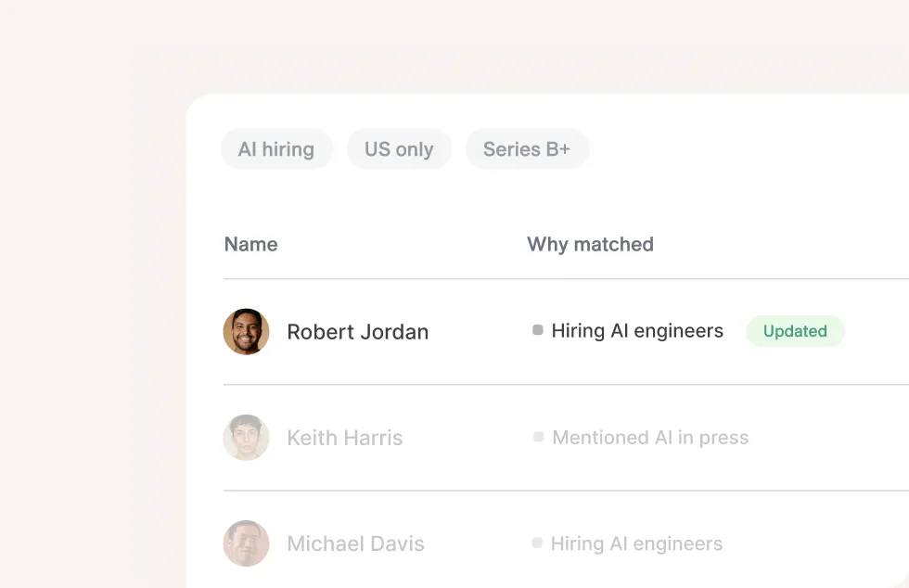Open Michael Davis's avatar photo
The image size is (909, 588).
(x=247, y=543)
